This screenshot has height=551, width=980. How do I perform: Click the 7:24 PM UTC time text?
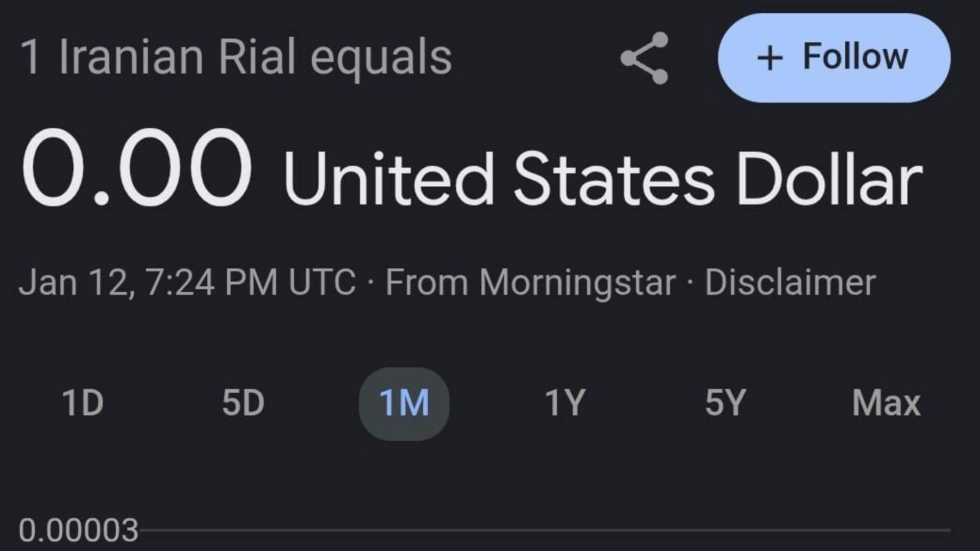pyautogui.click(x=250, y=282)
